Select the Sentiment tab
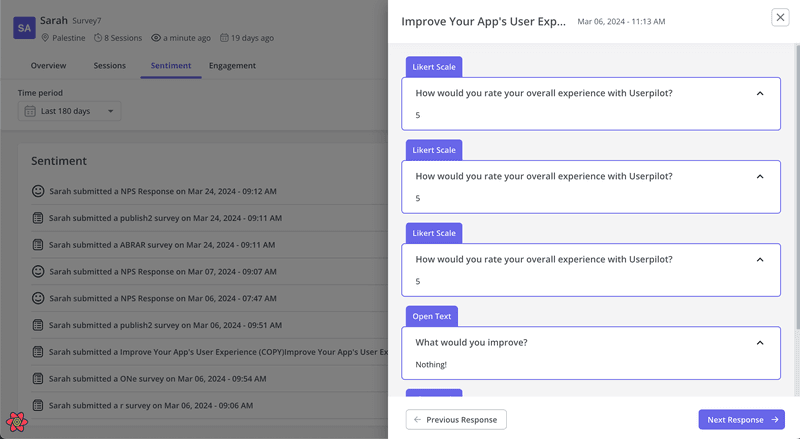 171,65
